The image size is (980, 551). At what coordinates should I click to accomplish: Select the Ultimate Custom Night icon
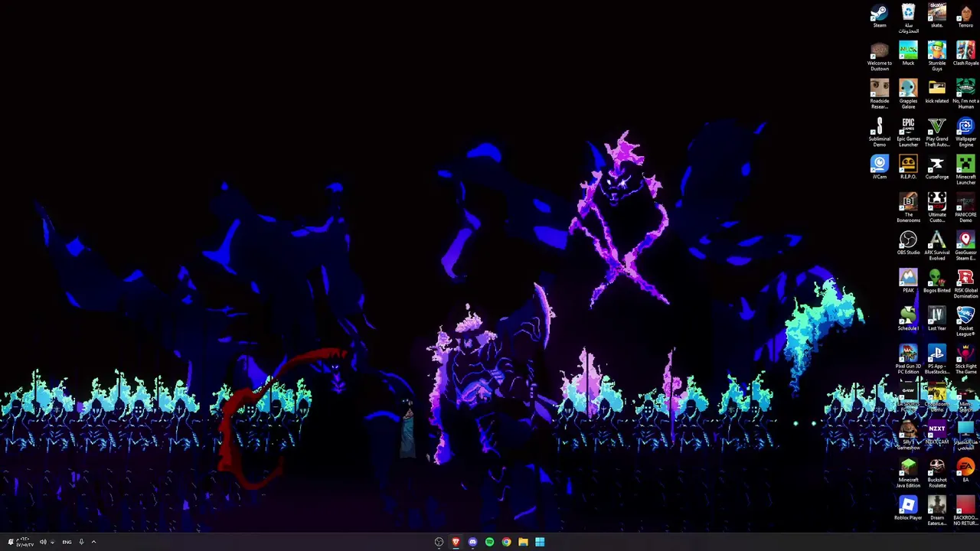936,208
